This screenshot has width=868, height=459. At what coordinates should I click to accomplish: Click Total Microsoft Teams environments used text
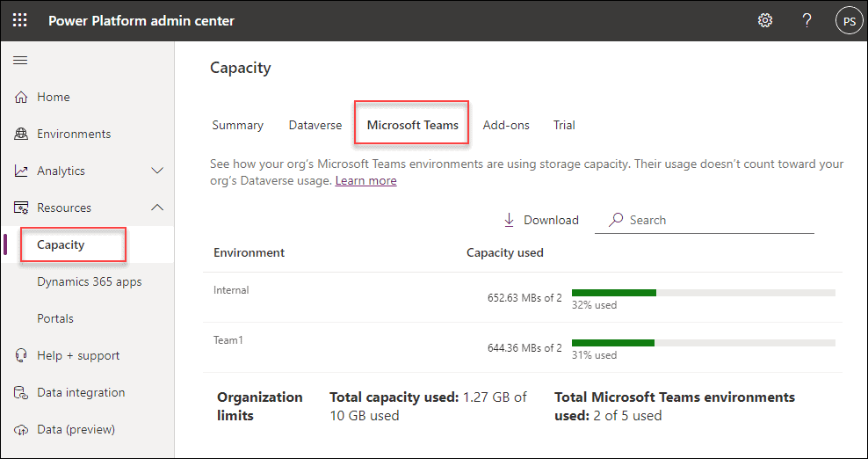pyautogui.click(x=675, y=406)
